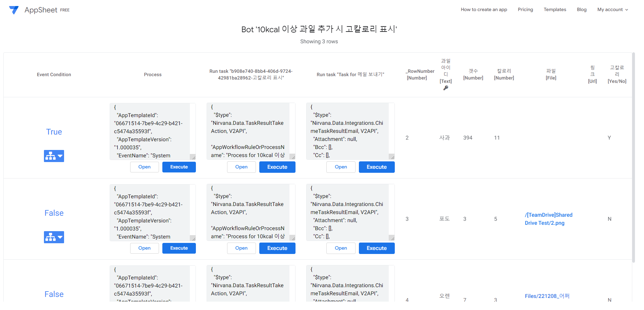The height and width of the screenshot is (310, 644).
Task: Click 고칼로리 [Yes/No] column header
Action: click(617, 74)
